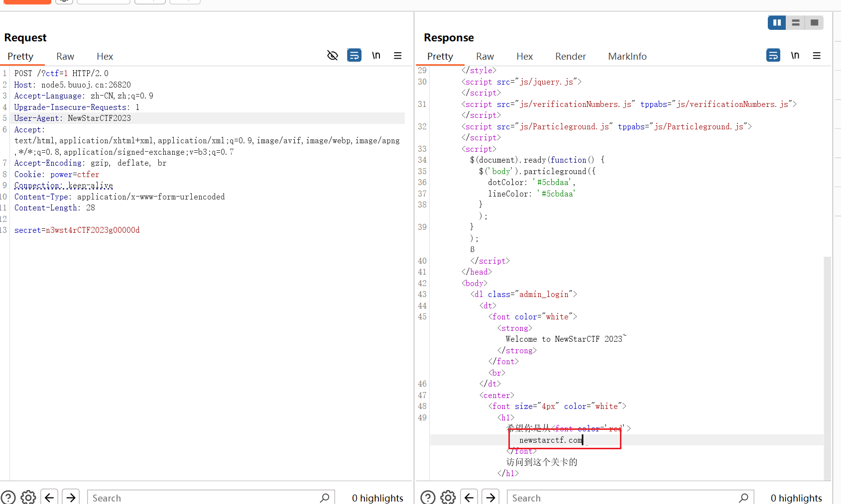841x504 pixels.
Task: Open search settings gear below Request panel
Action: click(x=28, y=498)
